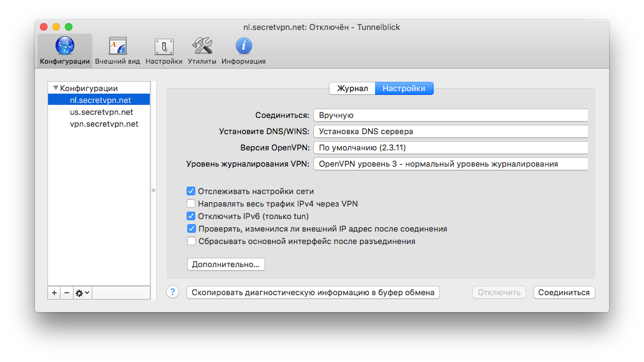Open the Установите DNS/WINS dropdown

[451, 132]
